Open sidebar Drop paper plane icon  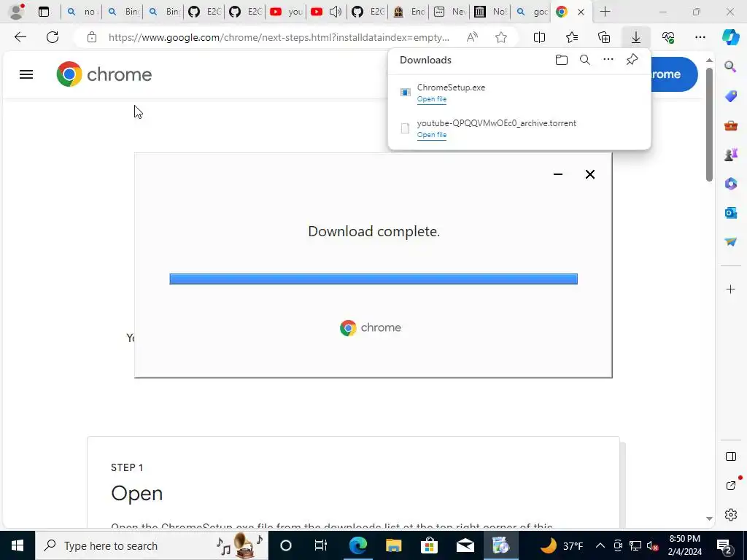click(x=730, y=242)
